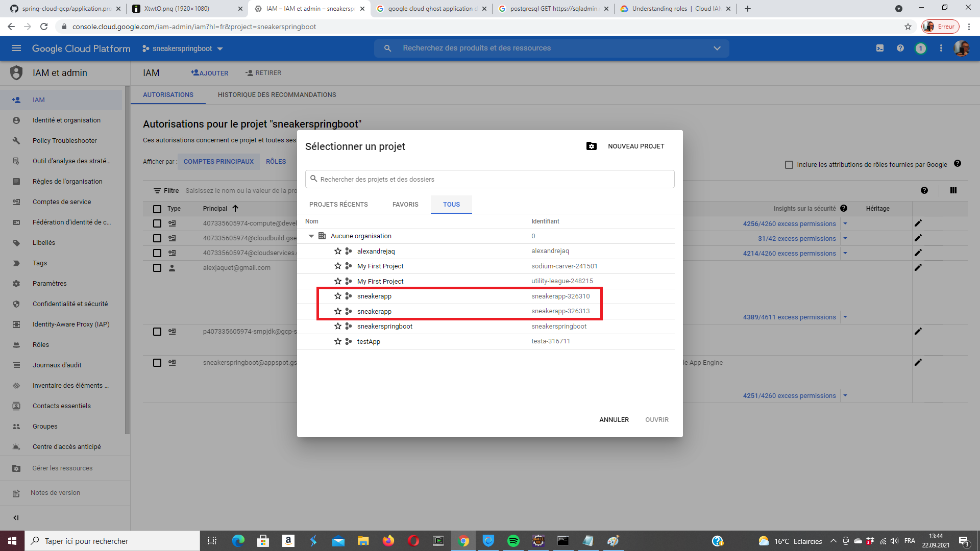This screenshot has height=551, width=980.
Task: Click the project search input field
Action: coord(490,179)
